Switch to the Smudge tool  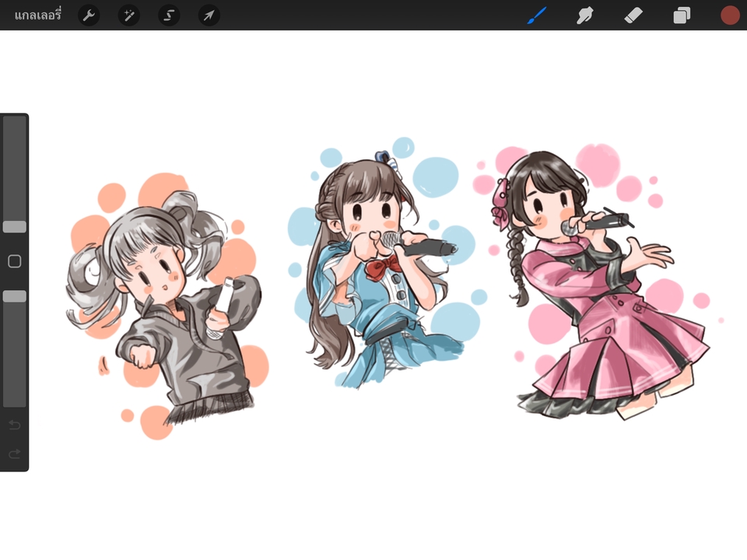click(x=585, y=15)
